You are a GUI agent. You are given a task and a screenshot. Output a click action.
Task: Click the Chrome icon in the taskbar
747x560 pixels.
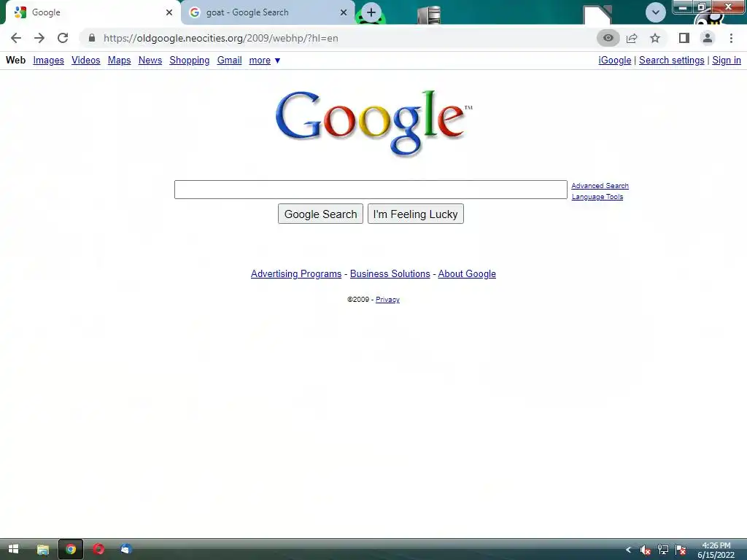click(71, 549)
